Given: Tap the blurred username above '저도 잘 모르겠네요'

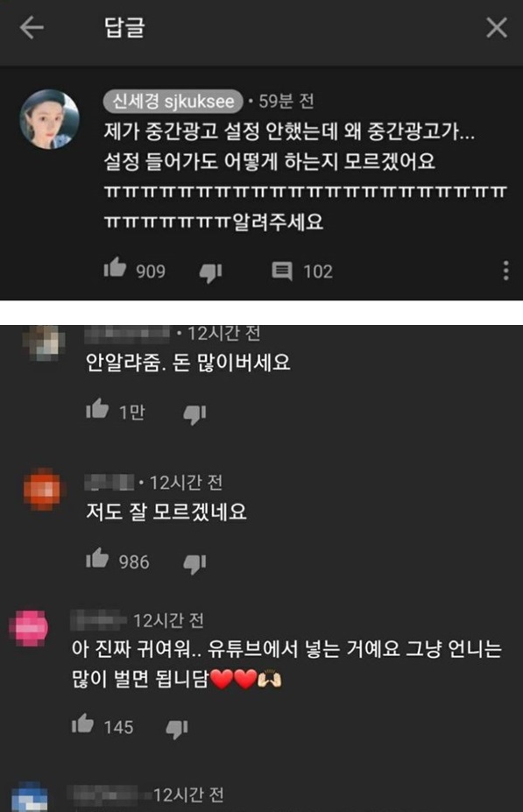Looking at the screenshot, I should [x=110, y=483].
